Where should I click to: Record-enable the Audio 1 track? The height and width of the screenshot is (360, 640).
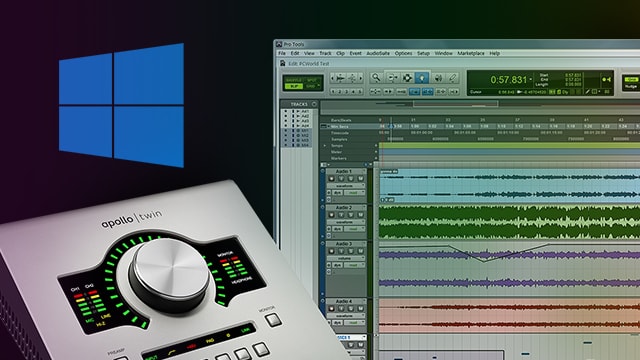331,179
